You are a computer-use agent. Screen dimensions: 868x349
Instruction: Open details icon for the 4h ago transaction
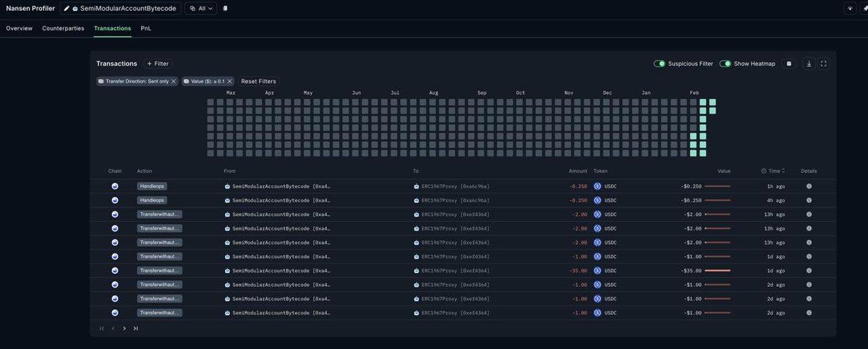(x=809, y=200)
